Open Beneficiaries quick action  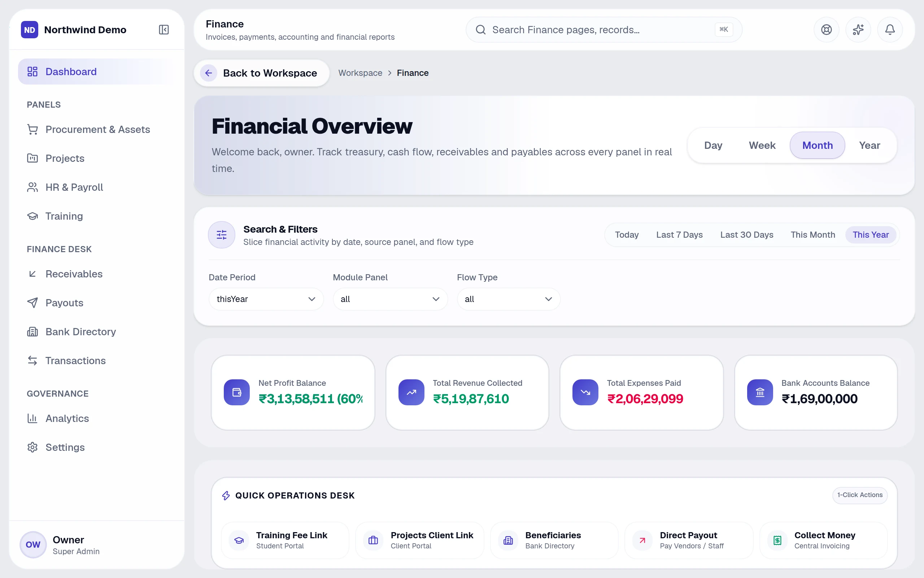(x=554, y=540)
